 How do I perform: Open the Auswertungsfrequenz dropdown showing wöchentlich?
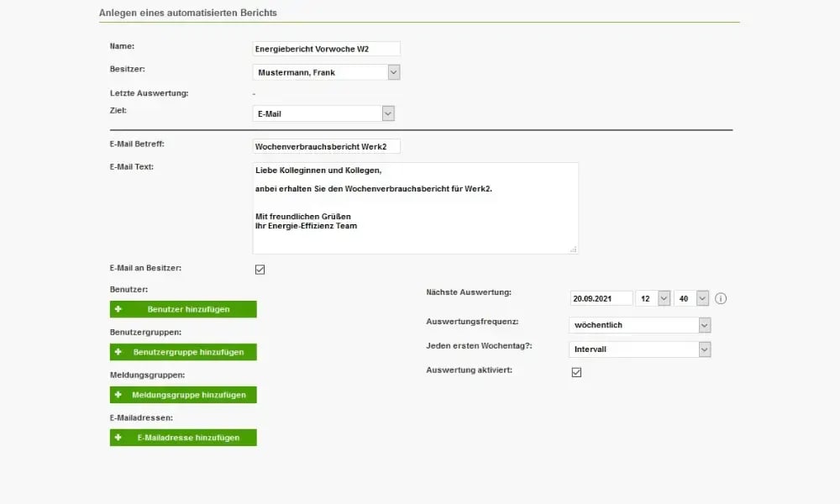[704, 325]
